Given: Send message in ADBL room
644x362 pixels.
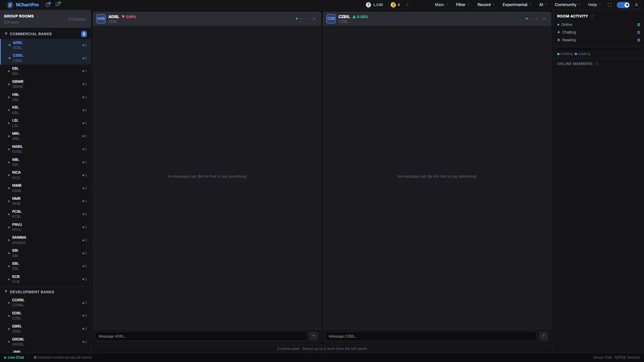Looking at the screenshot, I should (x=314, y=336).
